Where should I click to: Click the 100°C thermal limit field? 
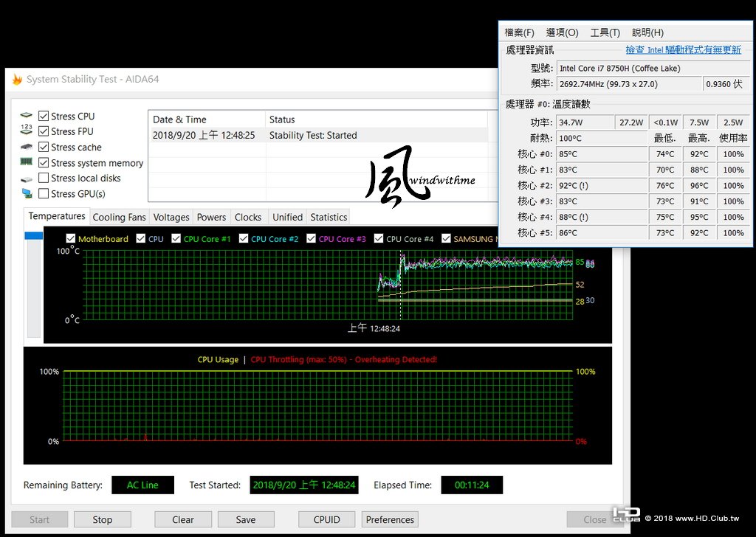pos(601,138)
